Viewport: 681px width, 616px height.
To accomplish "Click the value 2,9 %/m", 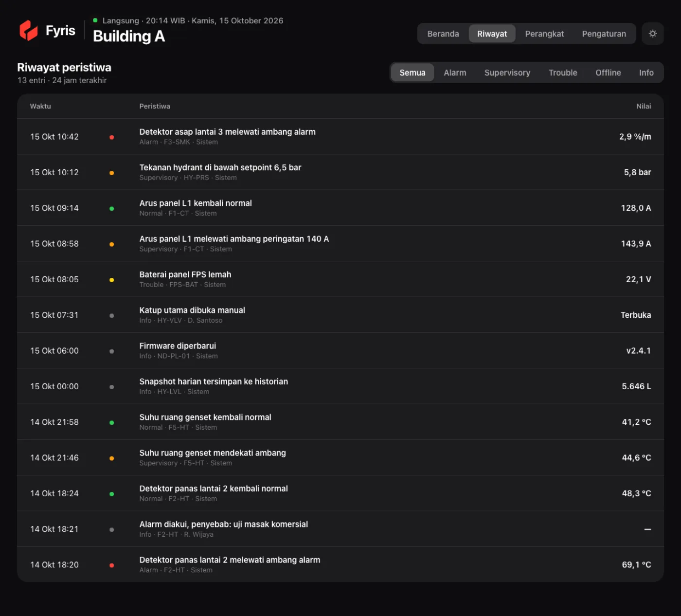I will click(x=635, y=137).
